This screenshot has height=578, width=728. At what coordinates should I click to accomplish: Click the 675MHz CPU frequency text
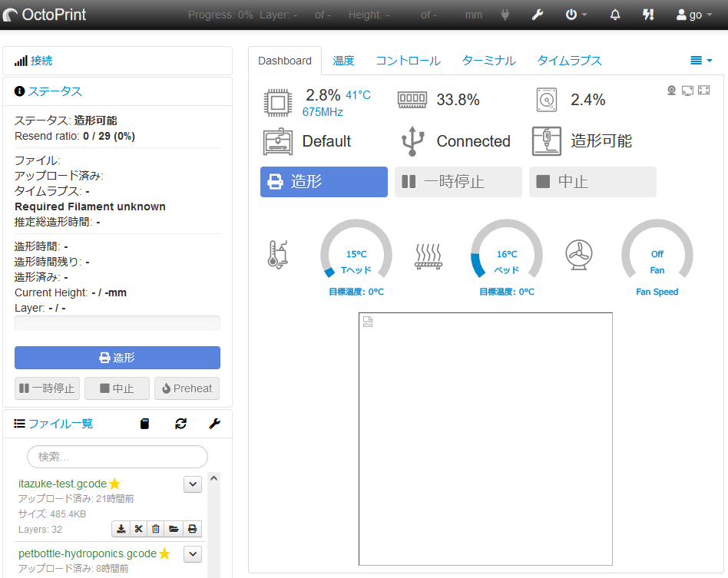click(x=323, y=112)
